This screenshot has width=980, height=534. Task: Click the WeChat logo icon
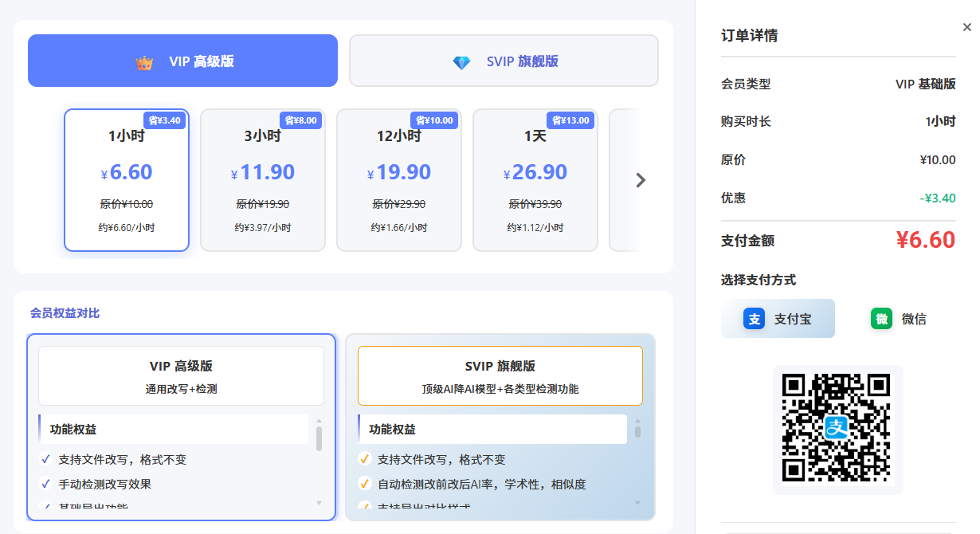[881, 319]
